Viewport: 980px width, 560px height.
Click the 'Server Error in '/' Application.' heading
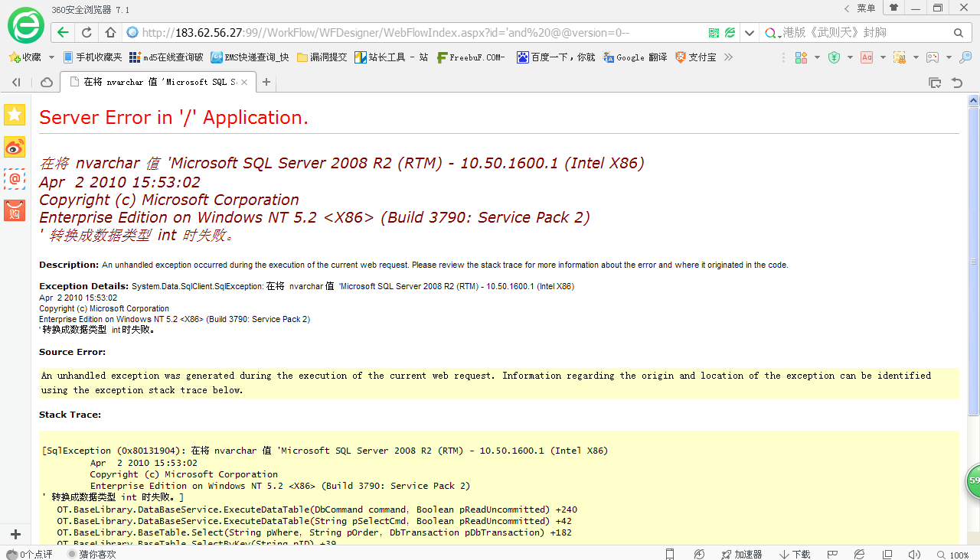[174, 117]
